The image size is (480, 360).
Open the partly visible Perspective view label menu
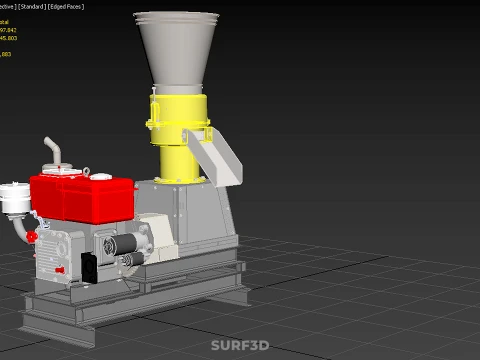(7, 7)
